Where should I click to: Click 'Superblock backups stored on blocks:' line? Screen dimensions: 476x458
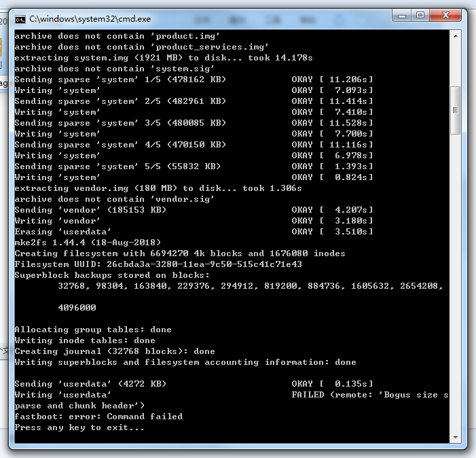pyautogui.click(x=112, y=275)
